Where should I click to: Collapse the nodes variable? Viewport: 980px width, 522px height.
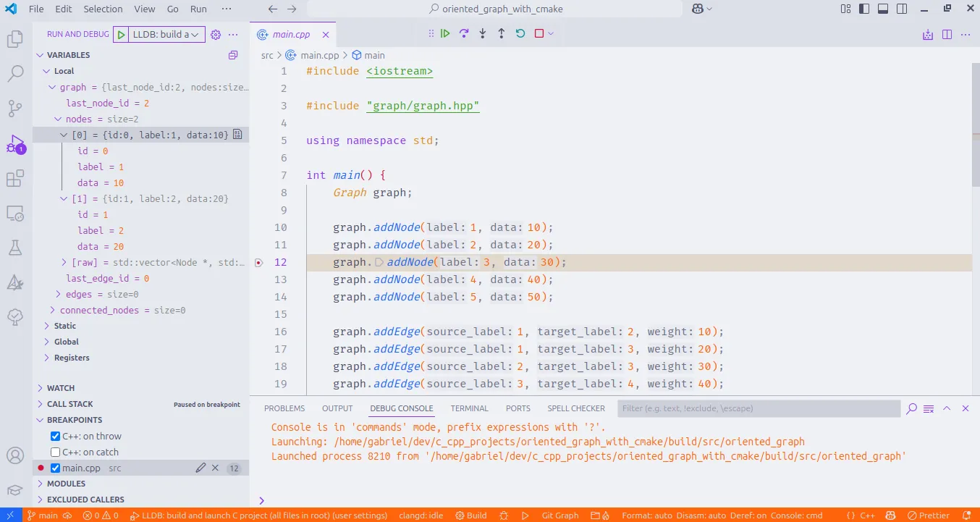[x=58, y=119]
